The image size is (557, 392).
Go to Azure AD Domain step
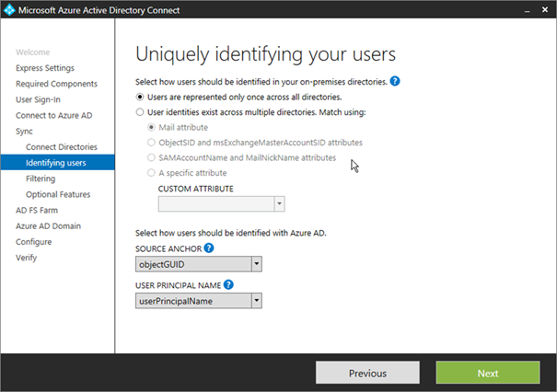pos(48,225)
